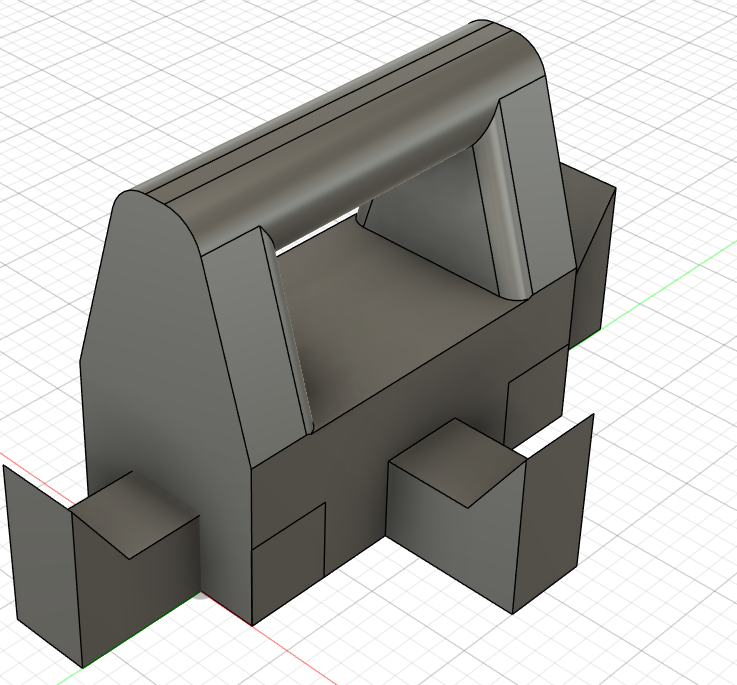Select top face of front-left cube block
The height and width of the screenshot is (685, 737).
(134, 515)
